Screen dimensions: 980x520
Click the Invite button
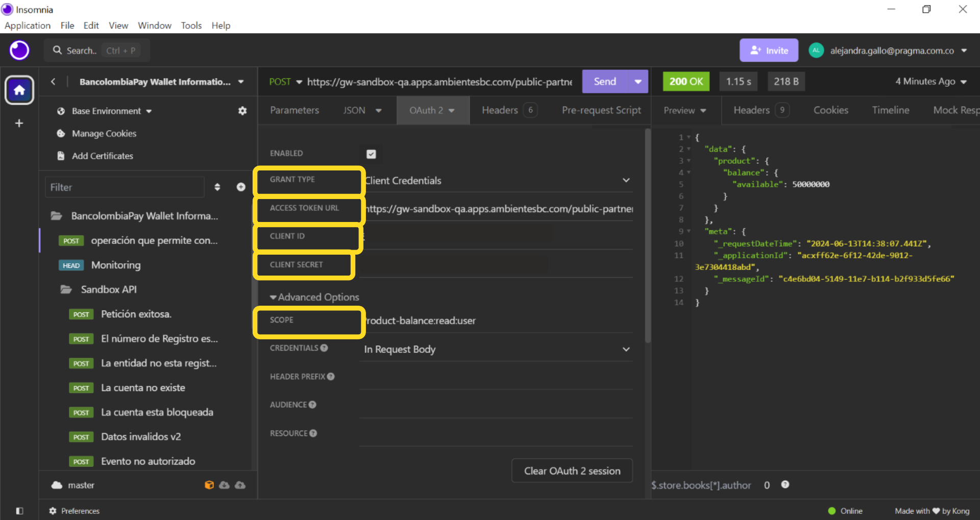click(x=769, y=51)
